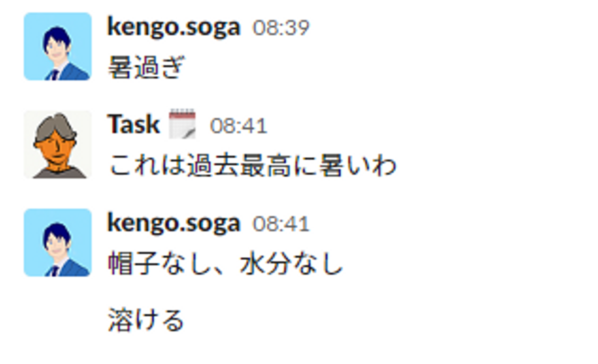
Task: Click the Task username
Action: tap(134, 124)
